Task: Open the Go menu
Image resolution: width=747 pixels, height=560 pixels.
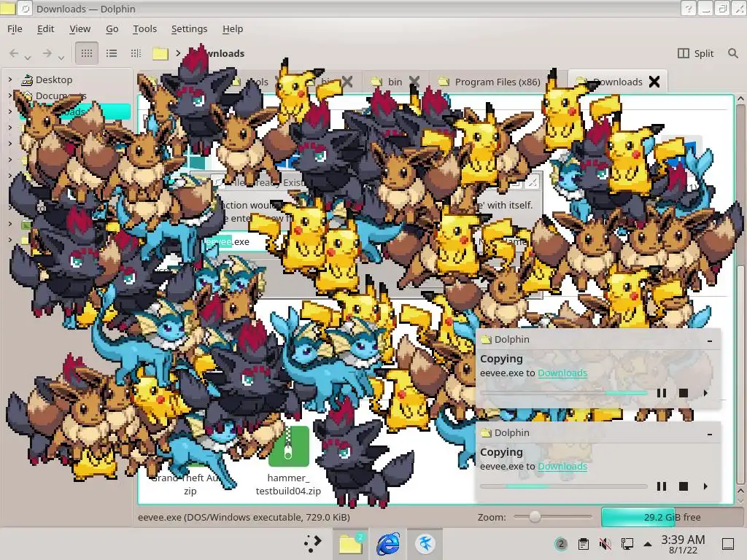Action: (112, 29)
